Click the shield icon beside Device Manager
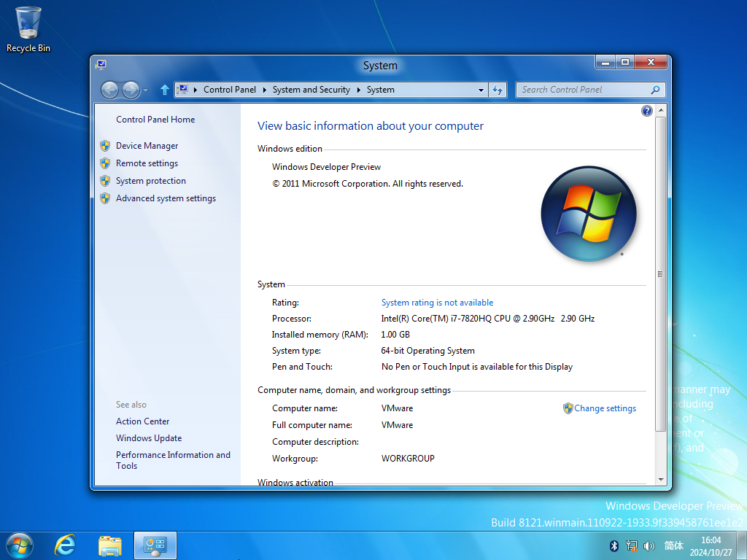Screen dimensions: 747x560 [x=105, y=146]
